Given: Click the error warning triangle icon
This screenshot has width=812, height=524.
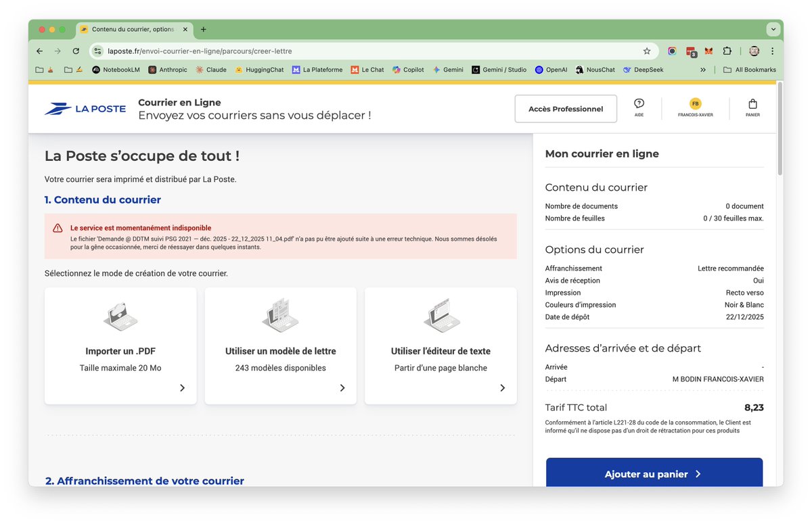Looking at the screenshot, I should tap(58, 229).
